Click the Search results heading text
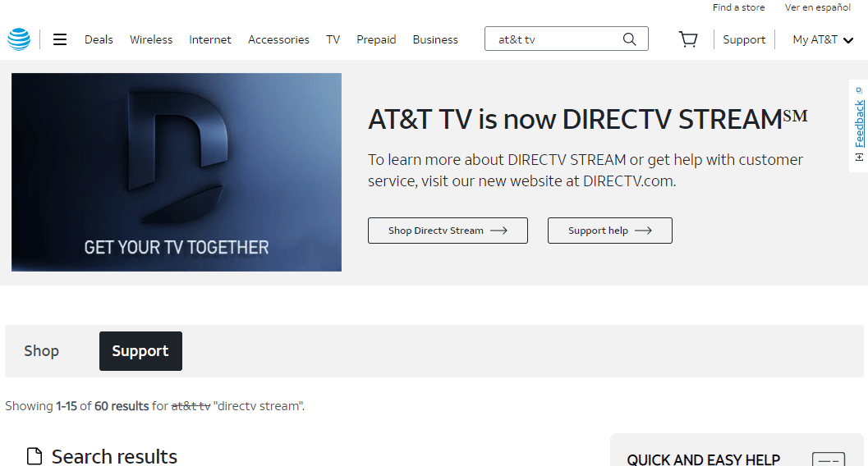Screen dimensions: 868x466 click(115, 457)
